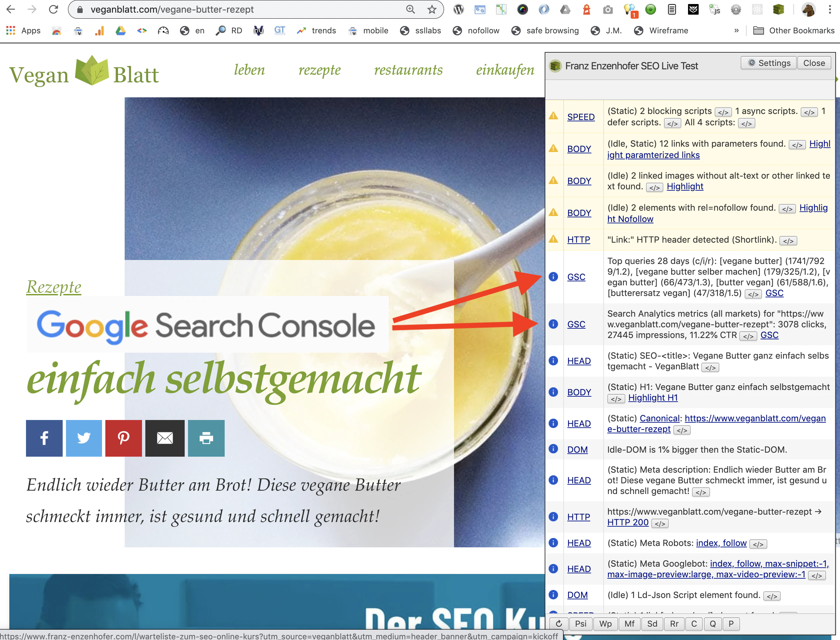Viewport: 840px width, 640px height.
Task: Share the recipe via email icon
Action: tap(165, 438)
